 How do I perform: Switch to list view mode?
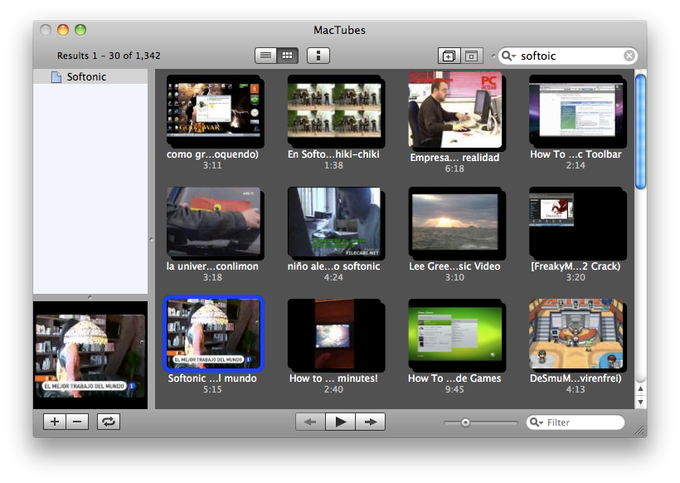(265, 55)
